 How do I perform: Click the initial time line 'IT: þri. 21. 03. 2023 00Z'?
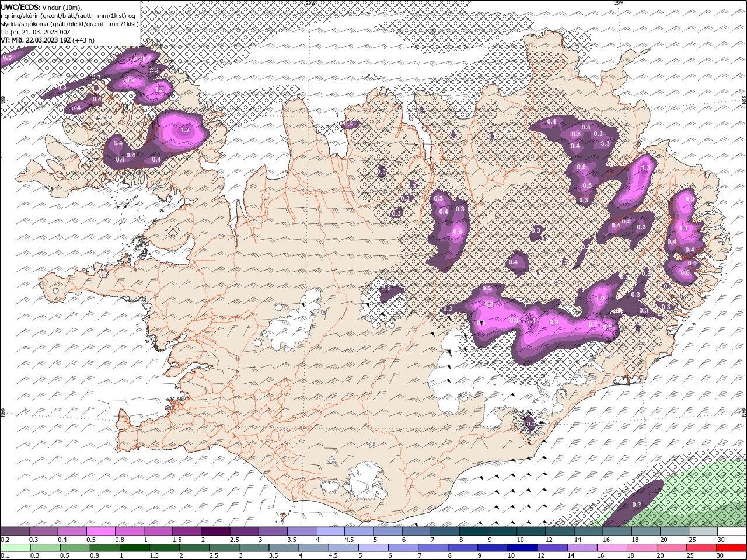[34, 32]
